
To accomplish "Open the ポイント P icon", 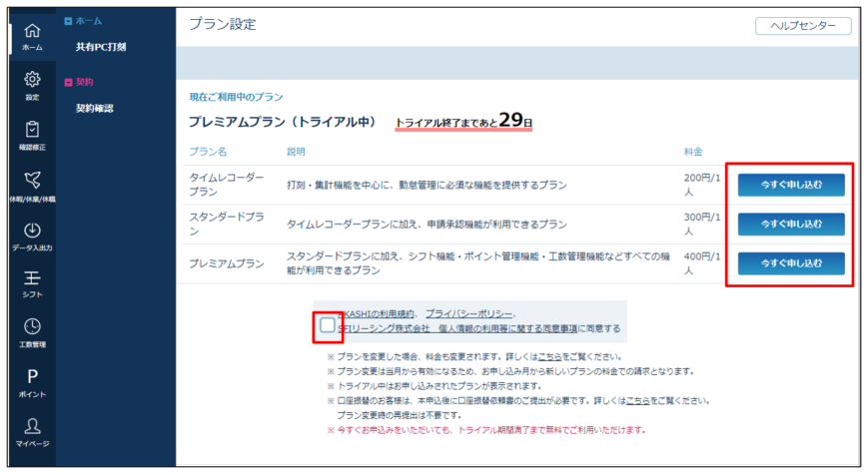I will (x=32, y=379).
